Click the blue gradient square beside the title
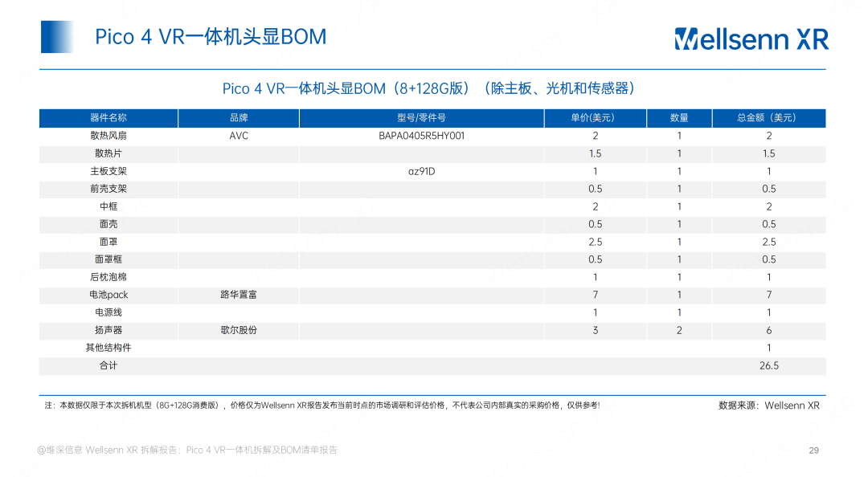Screen dimensions: 868x477 (57, 36)
